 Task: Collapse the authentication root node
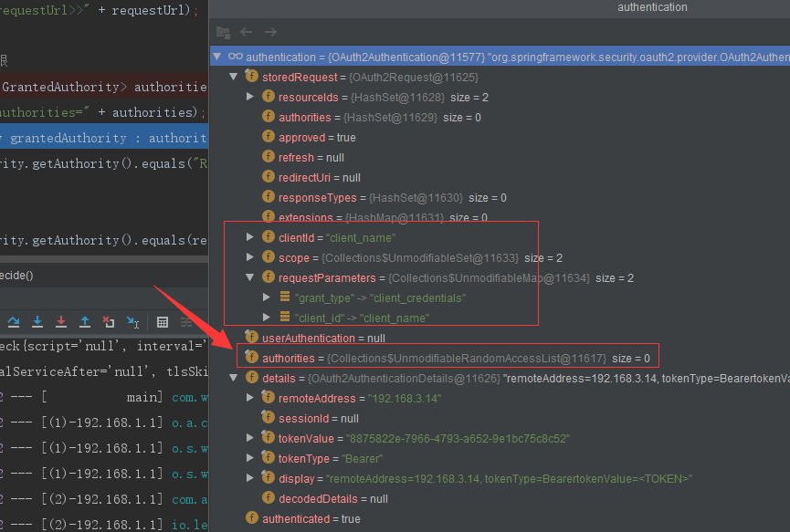217,56
